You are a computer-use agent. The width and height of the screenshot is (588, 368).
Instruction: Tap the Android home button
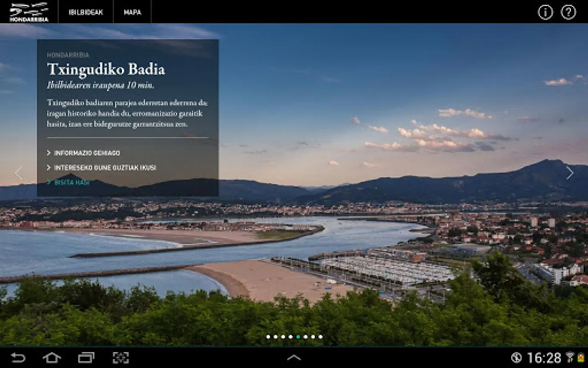[52, 358]
